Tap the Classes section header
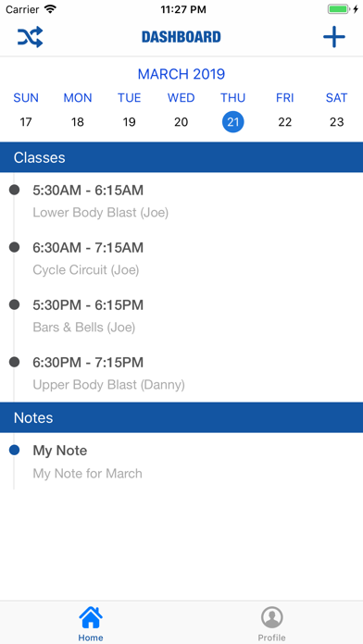363x644 pixels. click(x=181, y=157)
